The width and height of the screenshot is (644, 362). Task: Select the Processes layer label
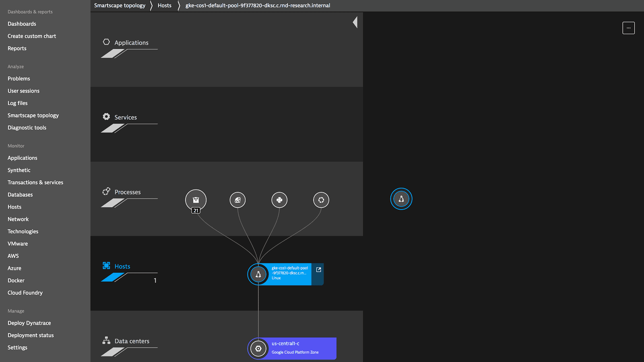coord(128,192)
